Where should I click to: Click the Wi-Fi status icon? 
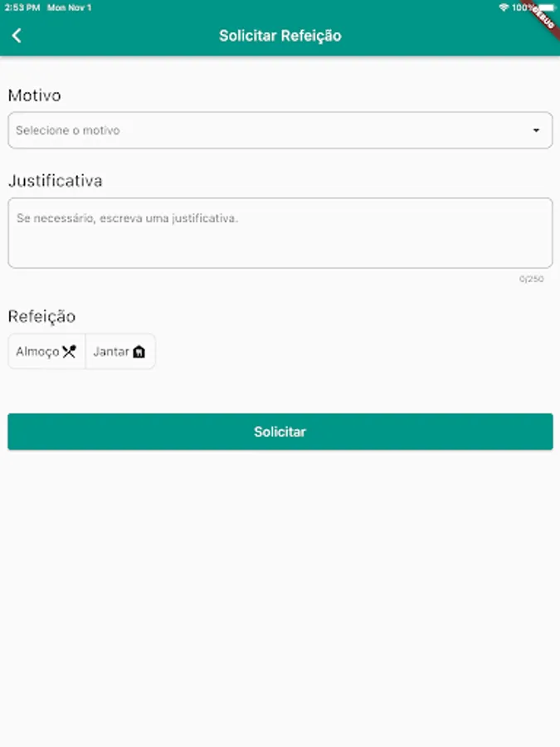pyautogui.click(x=503, y=7)
